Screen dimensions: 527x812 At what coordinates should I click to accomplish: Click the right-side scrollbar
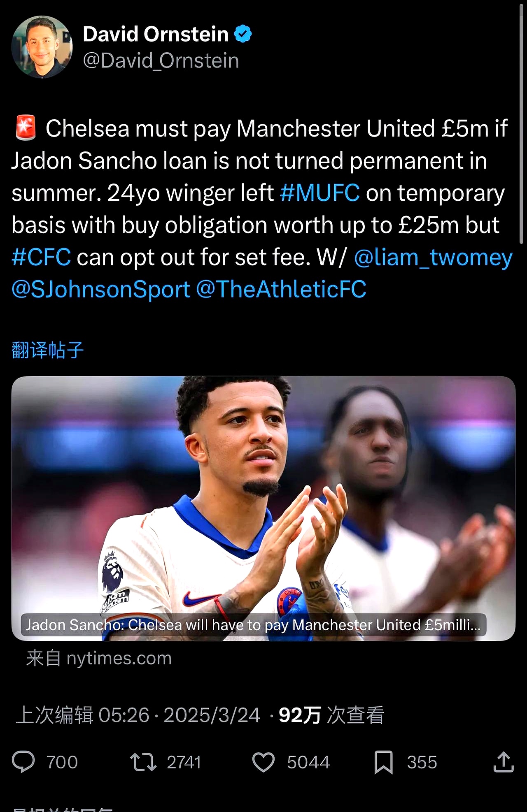tap(522, 123)
